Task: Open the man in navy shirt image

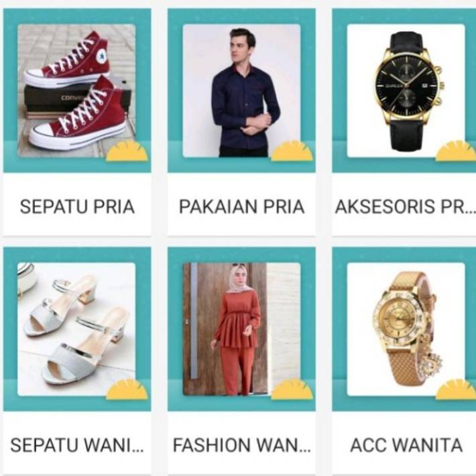Action: click(241, 91)
